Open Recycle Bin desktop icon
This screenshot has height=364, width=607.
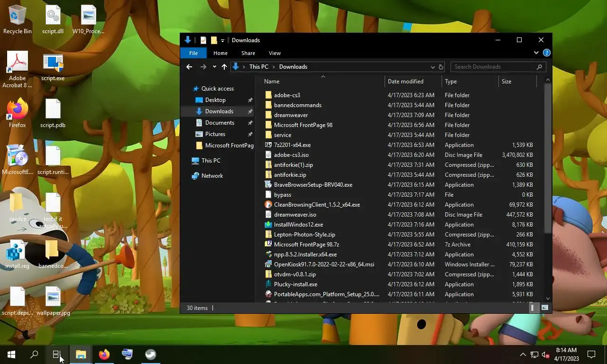coord(18,20)
